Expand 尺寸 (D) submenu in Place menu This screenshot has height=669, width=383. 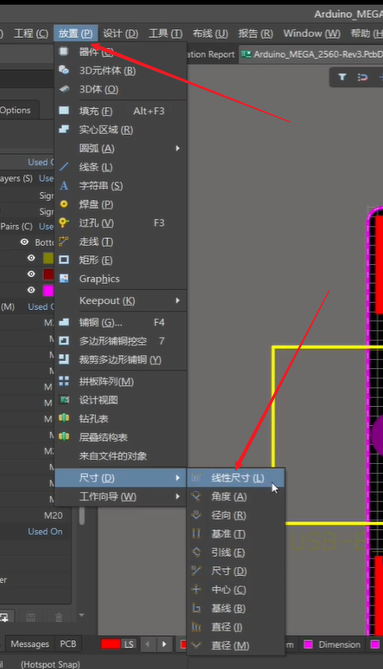tap(121, 478)
